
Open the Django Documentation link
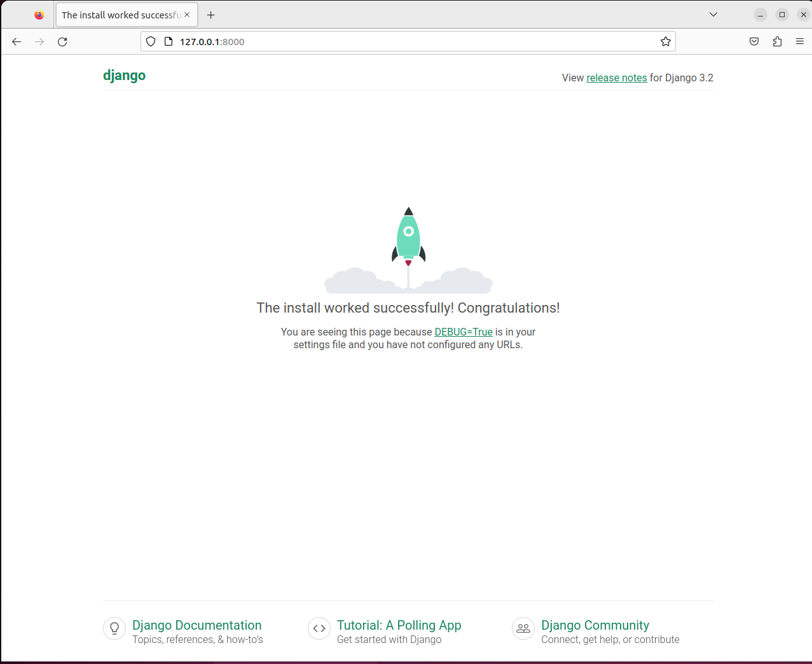(196, 625)
